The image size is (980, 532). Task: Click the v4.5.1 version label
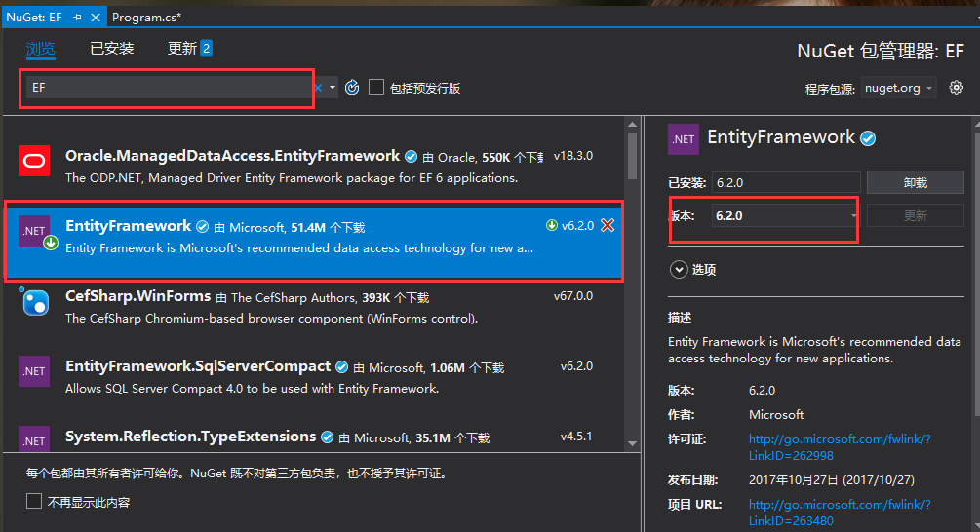pyautogui.click(x=576, y=436)
